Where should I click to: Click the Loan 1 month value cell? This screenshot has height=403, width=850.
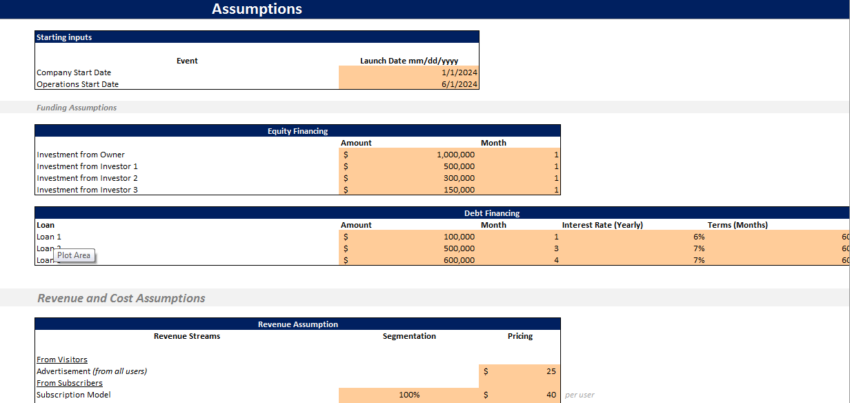(x=520, y=237)
